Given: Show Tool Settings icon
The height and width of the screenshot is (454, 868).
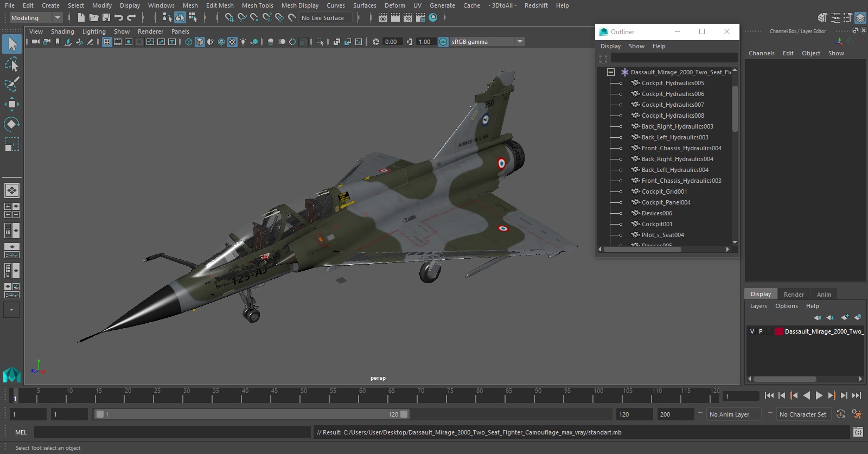Looking at the screenshot, I should pos(847,18).
